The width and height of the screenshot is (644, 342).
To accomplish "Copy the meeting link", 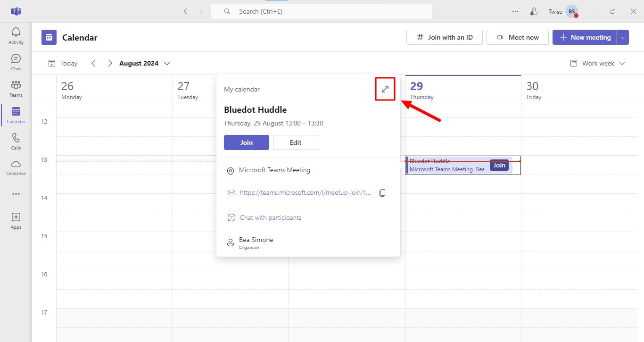I will click(x=383, y=192).
